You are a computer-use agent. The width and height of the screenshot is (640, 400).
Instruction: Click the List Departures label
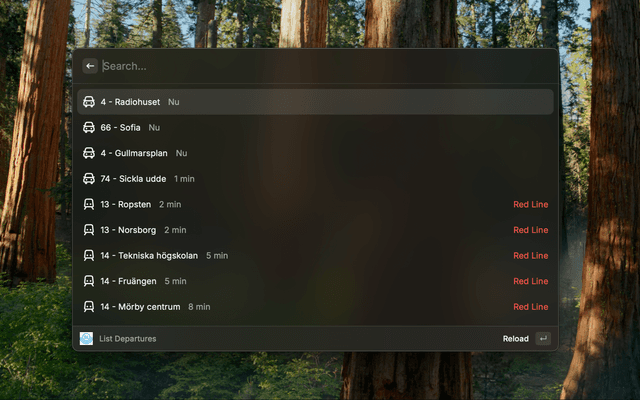tap(128, 339)
